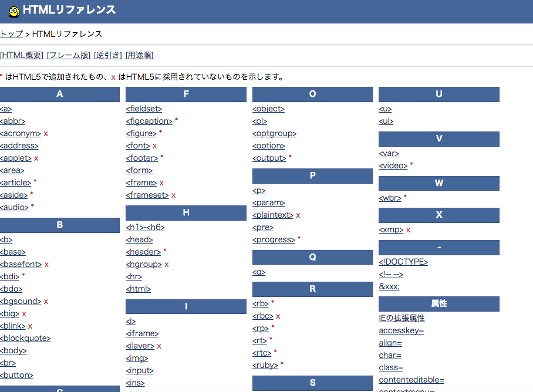
Task: Open the <rbc> tag reference
Action: 263,316
